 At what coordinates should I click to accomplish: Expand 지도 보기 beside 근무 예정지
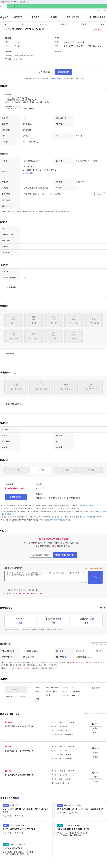[100, 194]
